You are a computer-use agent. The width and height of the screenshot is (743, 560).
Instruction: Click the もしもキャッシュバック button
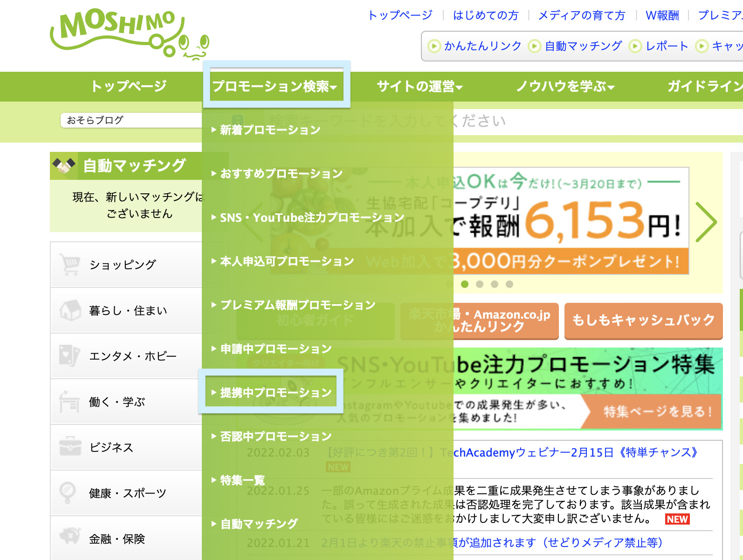pyautogui.click(x=643, y=321)
